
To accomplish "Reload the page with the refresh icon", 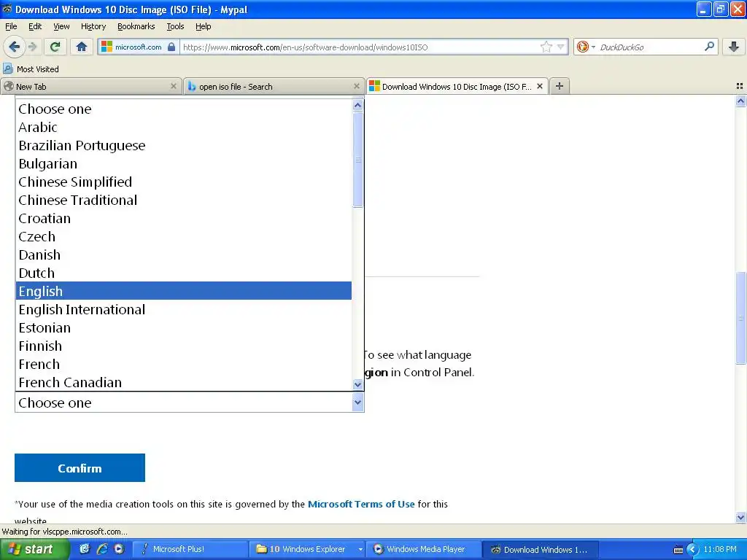I will click(55, 47).
